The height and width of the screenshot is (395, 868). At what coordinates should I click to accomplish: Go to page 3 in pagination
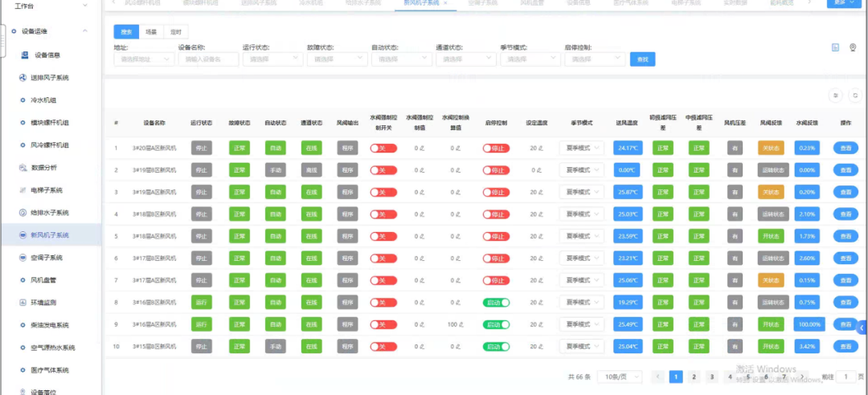(712, 377)
